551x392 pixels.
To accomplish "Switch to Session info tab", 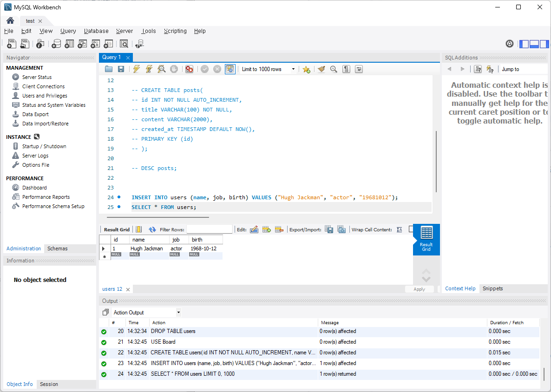I will tap(49, 384).
